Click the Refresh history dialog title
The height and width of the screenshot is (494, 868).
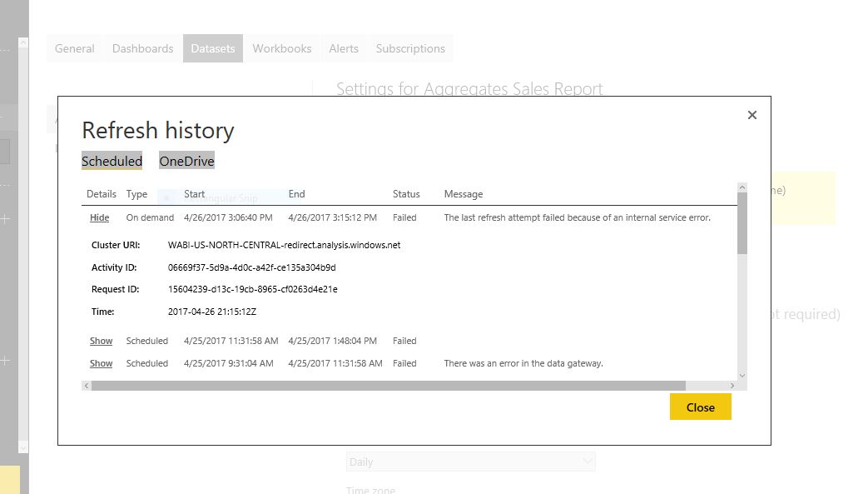[158, 130]
